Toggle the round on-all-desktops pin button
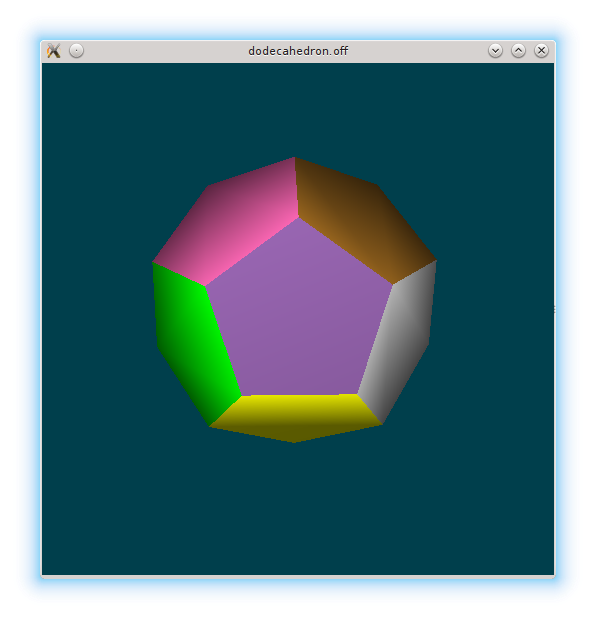This screenshot has height=619, width=596. 77,51
